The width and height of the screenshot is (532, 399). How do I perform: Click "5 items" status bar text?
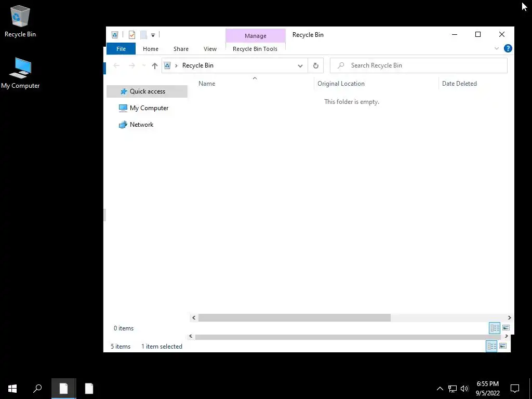pyautogui.click(x=121, y=347)
